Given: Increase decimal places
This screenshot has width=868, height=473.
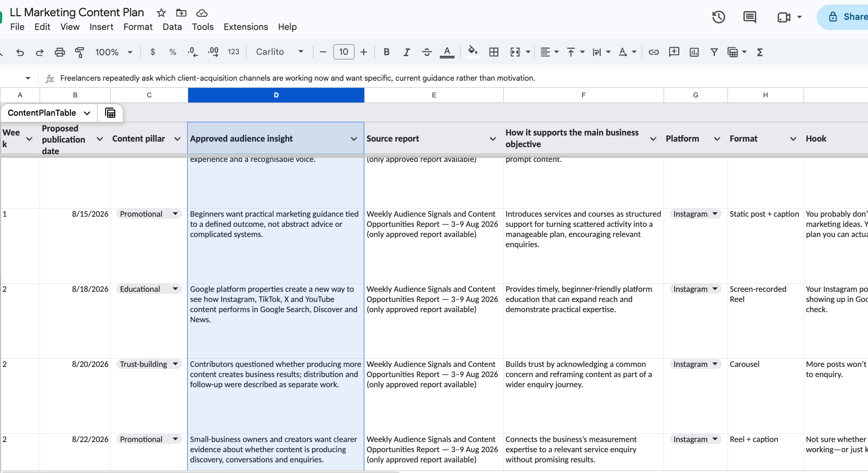Looking at the screenshot, I should click(x=213, y=52).
